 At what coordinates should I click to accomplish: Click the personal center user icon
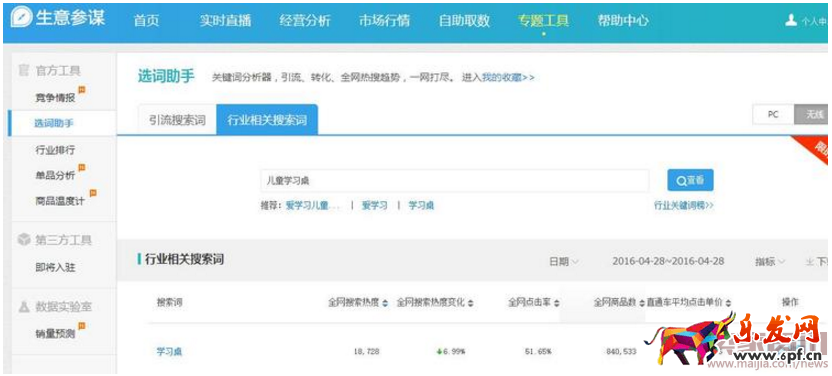click(791, 20)
